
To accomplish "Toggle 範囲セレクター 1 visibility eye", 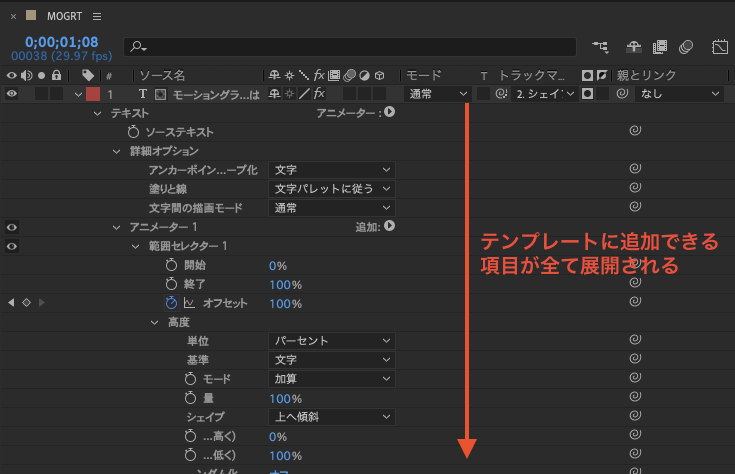I will (x=12, y=246).
